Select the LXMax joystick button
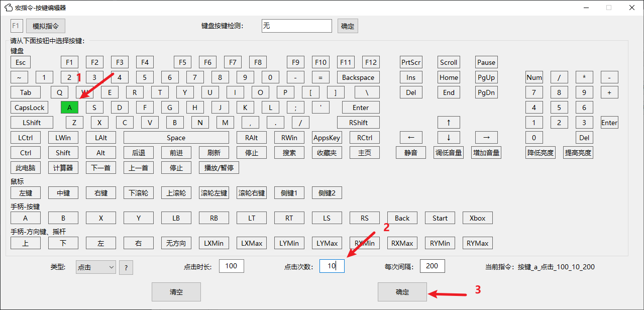Viewport: 644px width, 310px height. pyautogui.click(x=252, y=243)
